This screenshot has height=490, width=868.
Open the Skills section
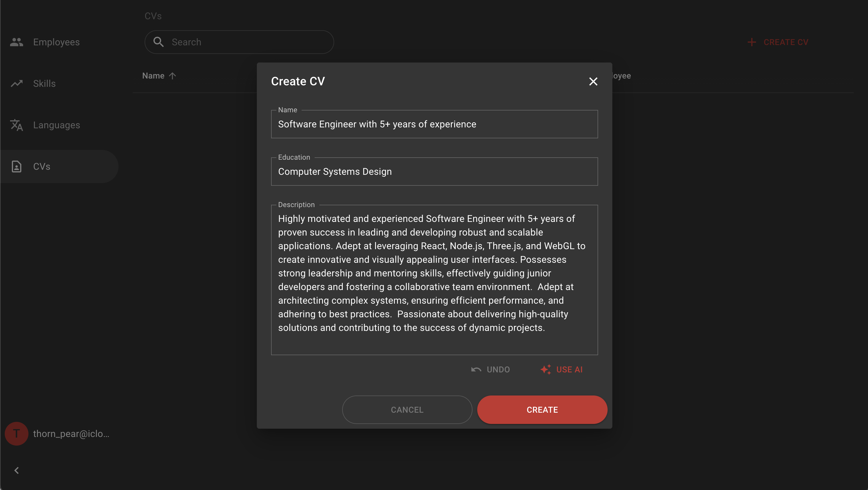pos(44,84)
